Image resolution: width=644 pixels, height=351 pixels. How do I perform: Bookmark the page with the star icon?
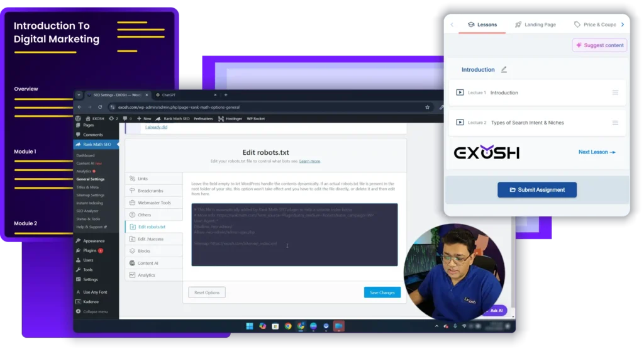(427, 108)
